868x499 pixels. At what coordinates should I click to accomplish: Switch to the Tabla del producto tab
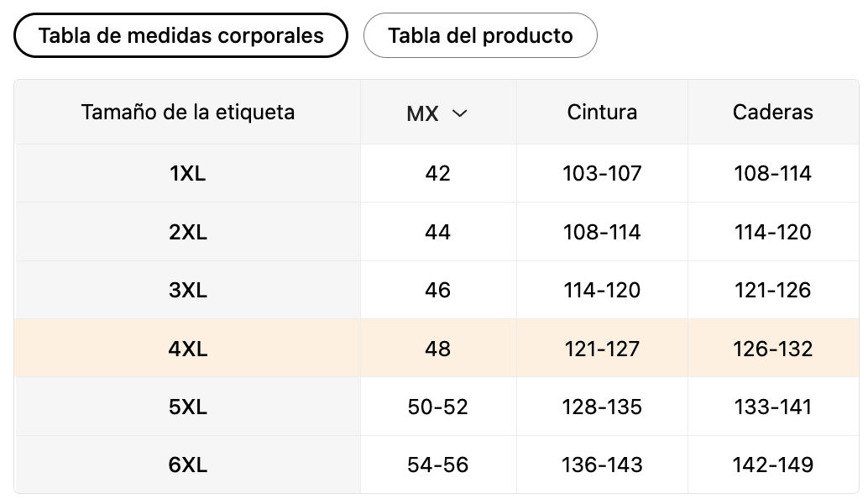point(480,35)
